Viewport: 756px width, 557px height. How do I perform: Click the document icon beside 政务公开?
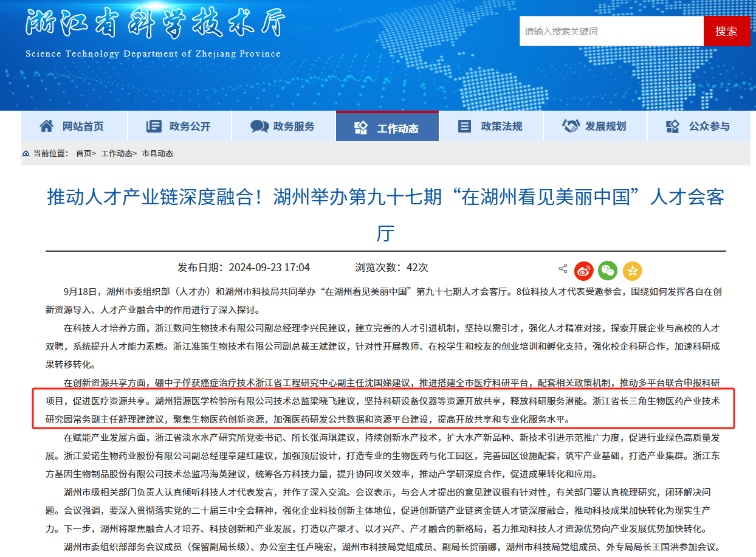click(x=154, y=126)
